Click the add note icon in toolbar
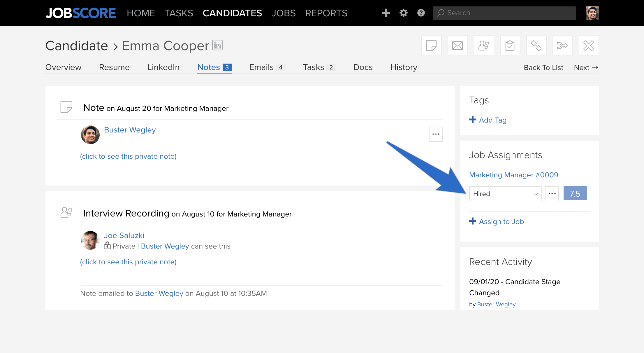Image resolution: width=644 pixels, height=353 pixels. tap(431, 46)
